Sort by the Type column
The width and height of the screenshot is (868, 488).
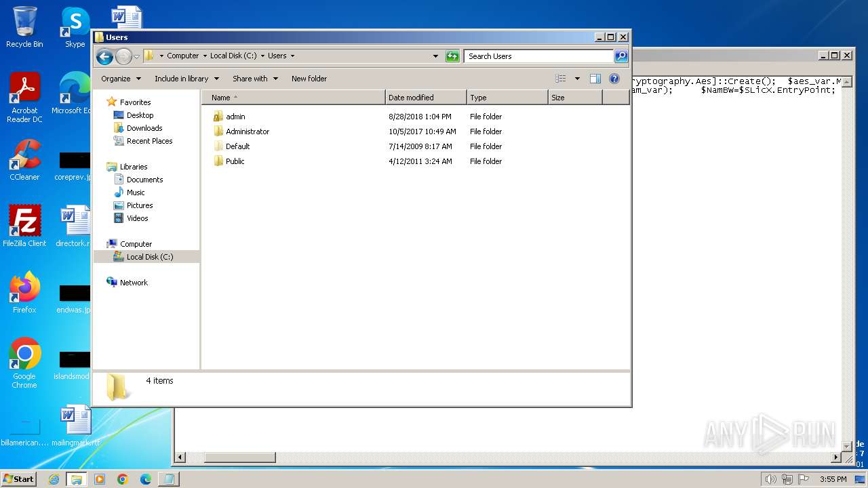507,98
